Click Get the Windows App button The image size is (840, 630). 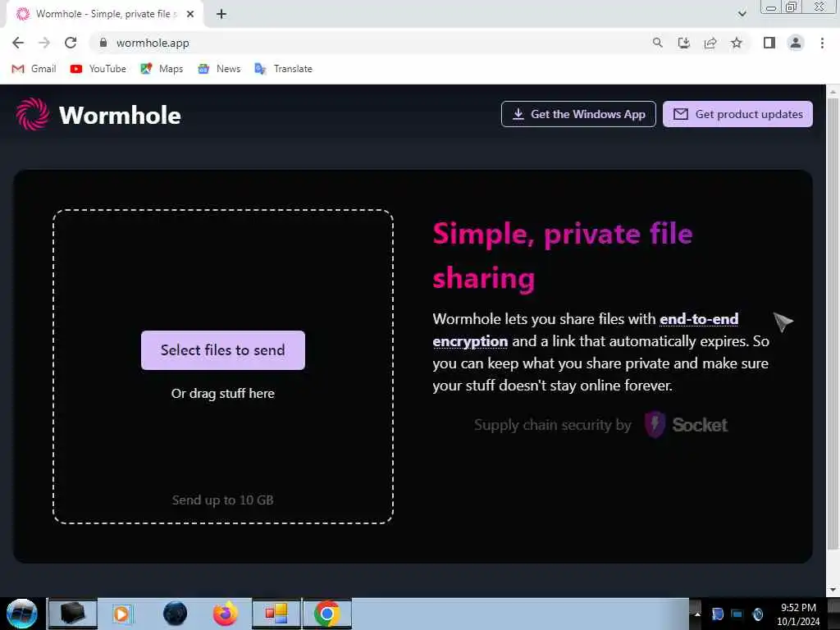coord(578,114)
